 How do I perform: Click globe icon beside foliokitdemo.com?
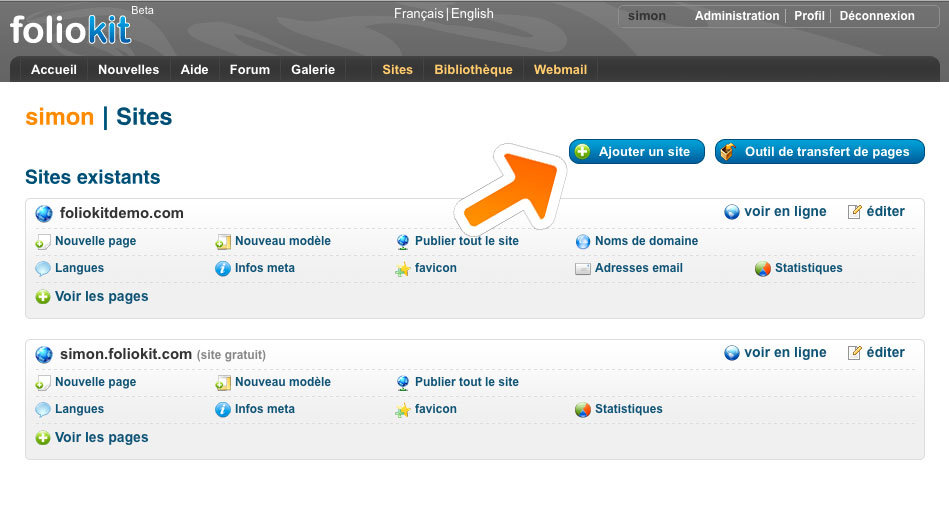tap(44, 214)
